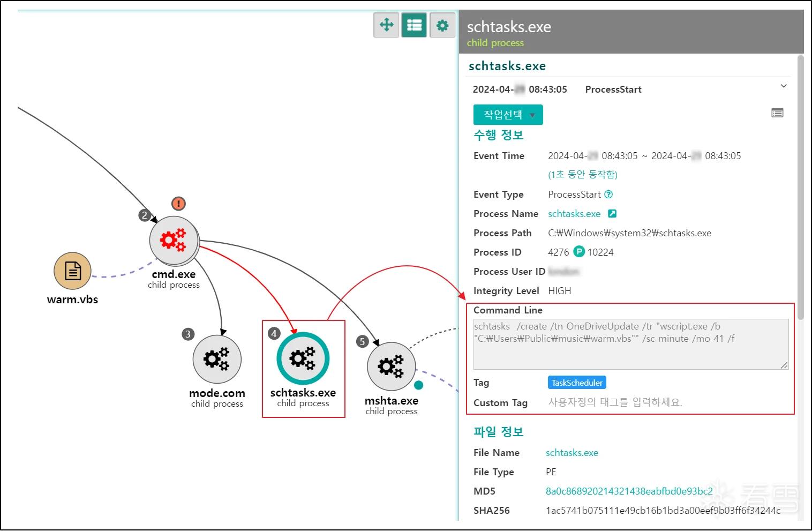
Task: Select the cmd.exe process node
Action: tap(174, 241)
